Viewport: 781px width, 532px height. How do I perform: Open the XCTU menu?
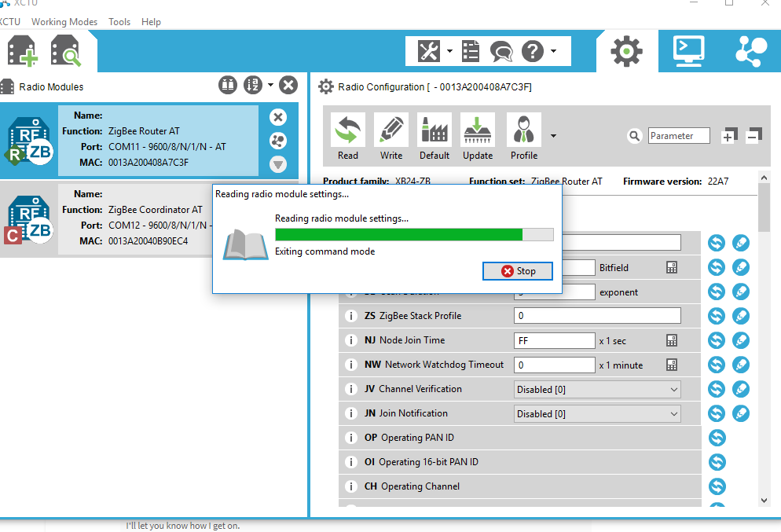[9, 22]
